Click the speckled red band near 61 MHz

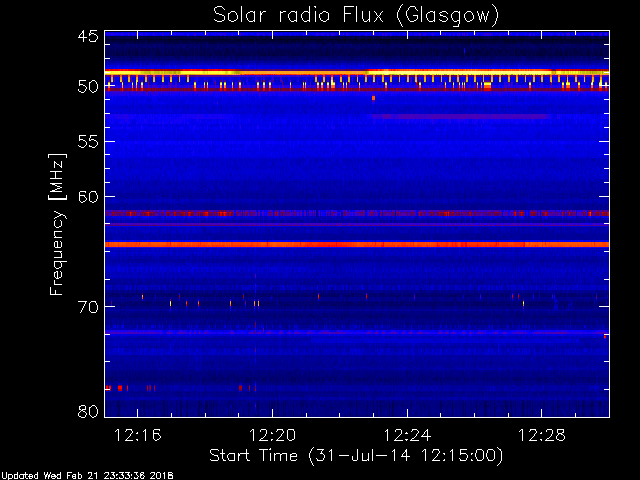pyautogui.click(x=357, y=213)
